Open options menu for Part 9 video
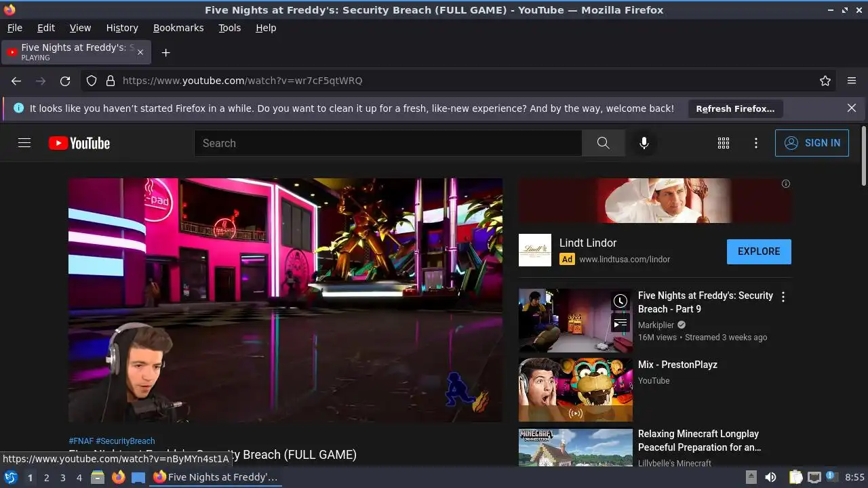The width and height of the screenshot is (868, 488). point(783,297)
